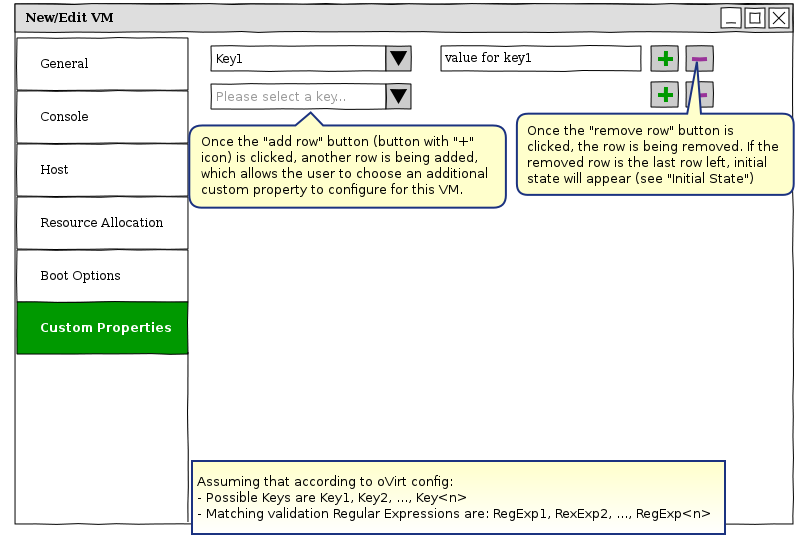Minimize the New/Edit VM window
The image size is (800, 540).
(731, 18)
